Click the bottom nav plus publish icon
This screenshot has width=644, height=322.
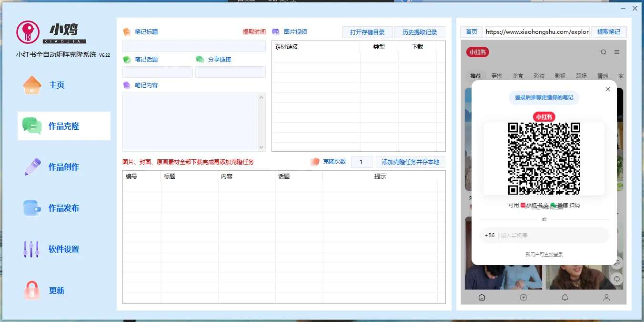[523, 297]
